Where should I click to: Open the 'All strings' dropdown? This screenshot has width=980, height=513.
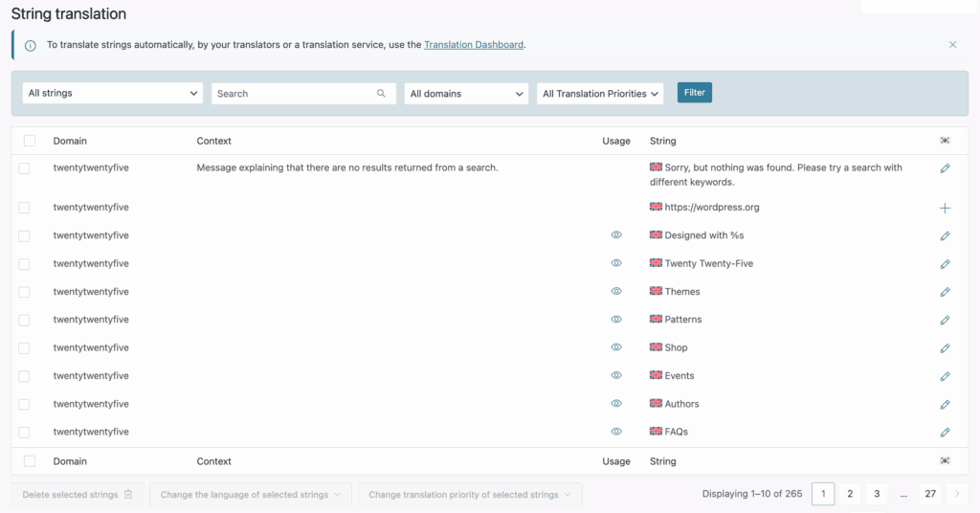(x=113, y=93)
